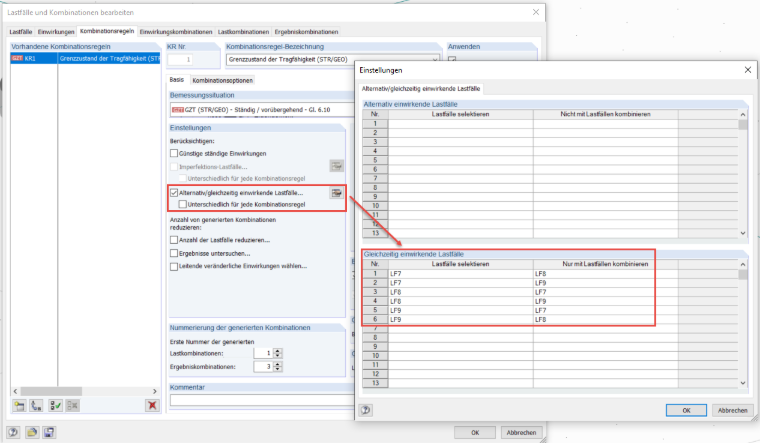Open the Bemessungssituation GZT (STR/GEO) combo box
This screenshot has height=443, width=760.
(x=262, y=110)
